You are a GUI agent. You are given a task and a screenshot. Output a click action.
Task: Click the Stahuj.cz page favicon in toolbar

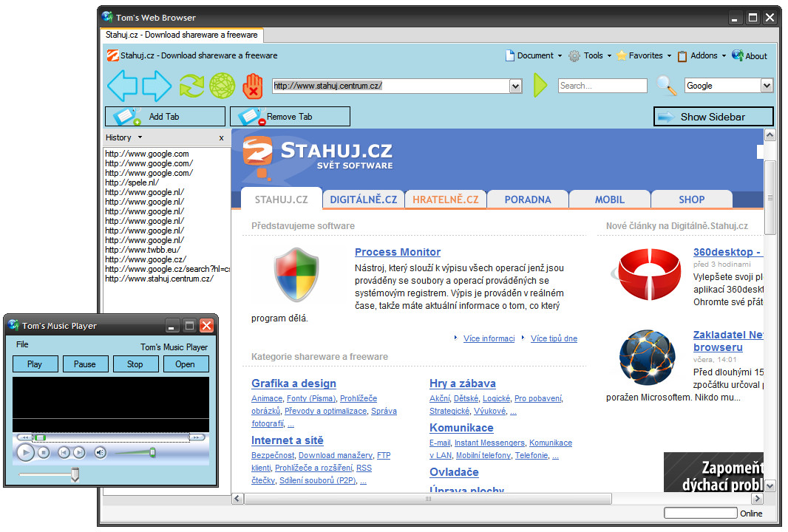pos(113,55)
